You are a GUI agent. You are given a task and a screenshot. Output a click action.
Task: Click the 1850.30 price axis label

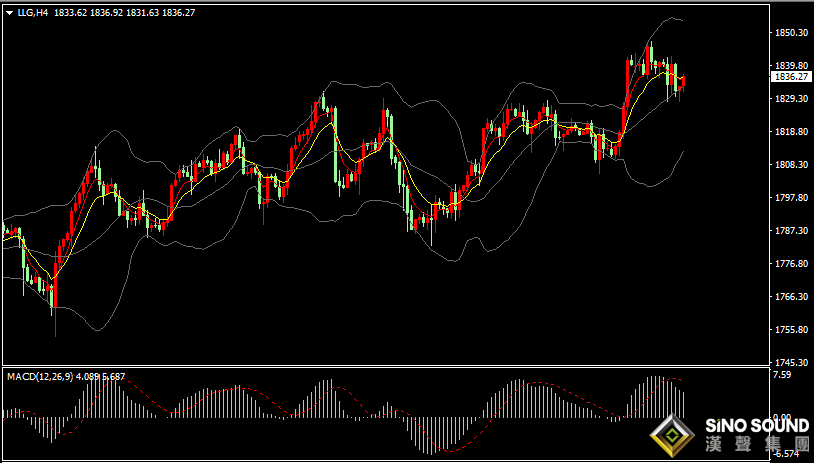click(x=791, y=33)
